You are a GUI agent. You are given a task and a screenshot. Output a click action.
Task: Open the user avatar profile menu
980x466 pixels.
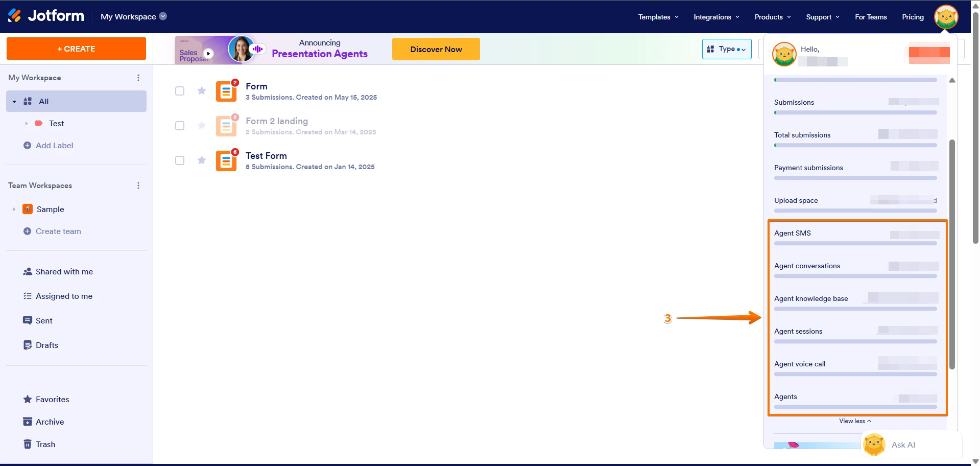point(946,17)
